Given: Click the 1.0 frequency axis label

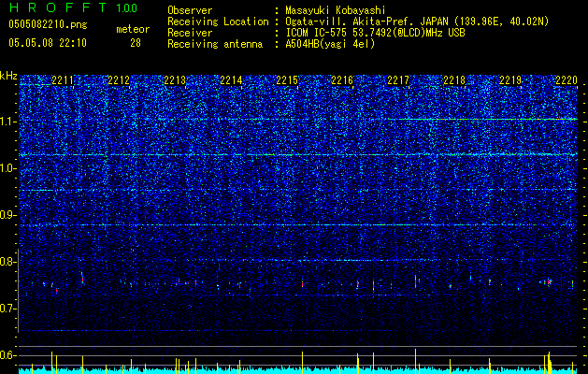Looking at the screenshot, I should 7,168.
